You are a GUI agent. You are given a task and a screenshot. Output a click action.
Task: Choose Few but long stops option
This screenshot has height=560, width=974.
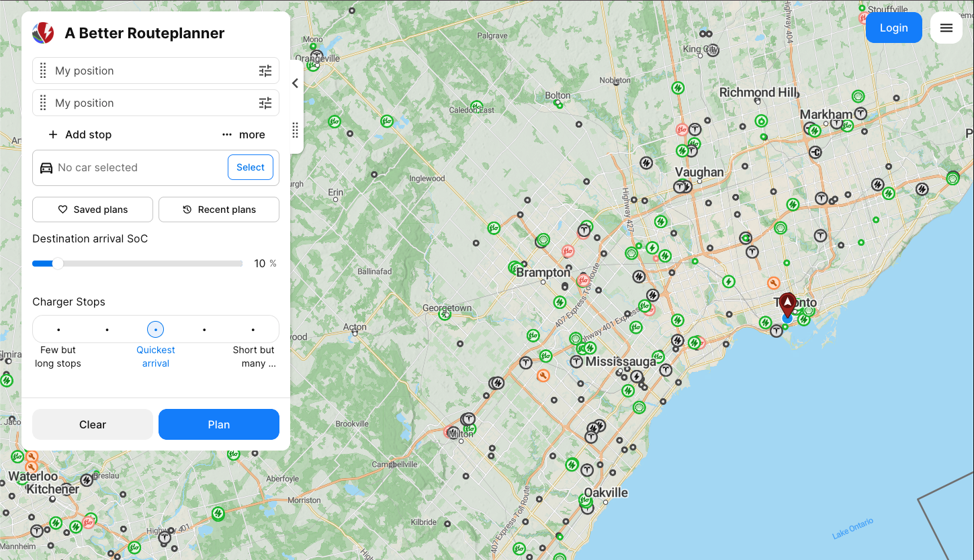[58, 330]
